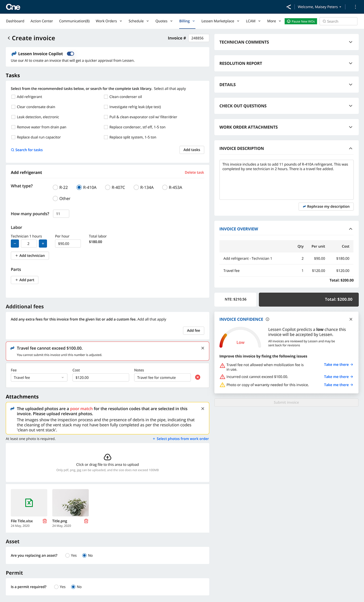Click the invoice description text area
The height and width of the screenshot is (602, 364).
(286, 179)
